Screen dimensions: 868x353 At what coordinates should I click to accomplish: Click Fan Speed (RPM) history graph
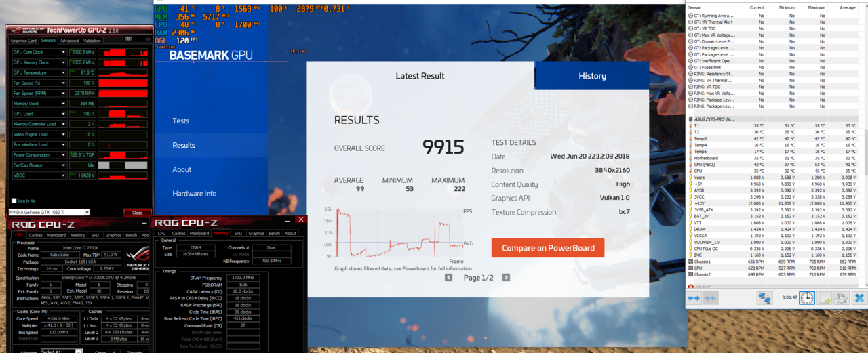click(x=123, y=93)
